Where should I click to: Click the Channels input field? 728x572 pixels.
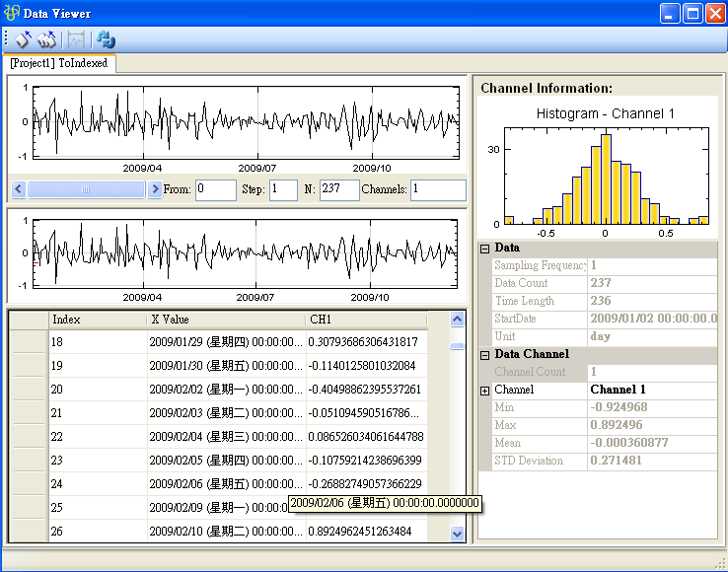[x=437, y=189]
